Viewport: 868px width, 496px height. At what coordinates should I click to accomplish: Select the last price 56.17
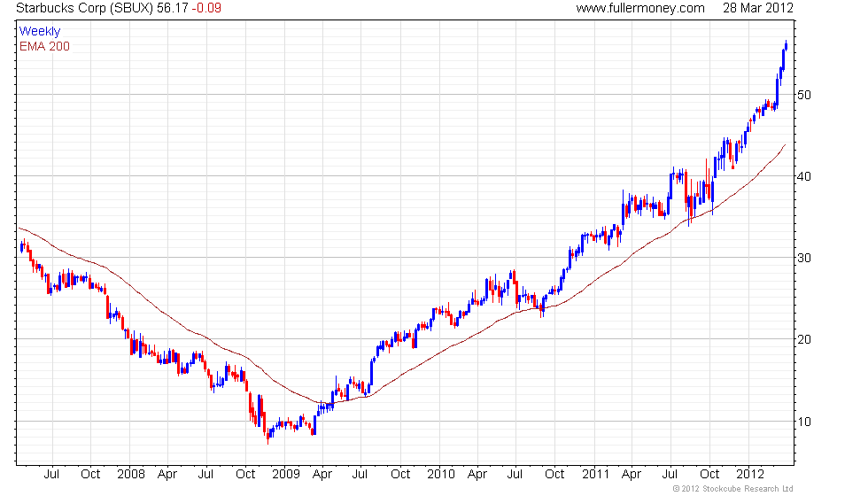172,8
